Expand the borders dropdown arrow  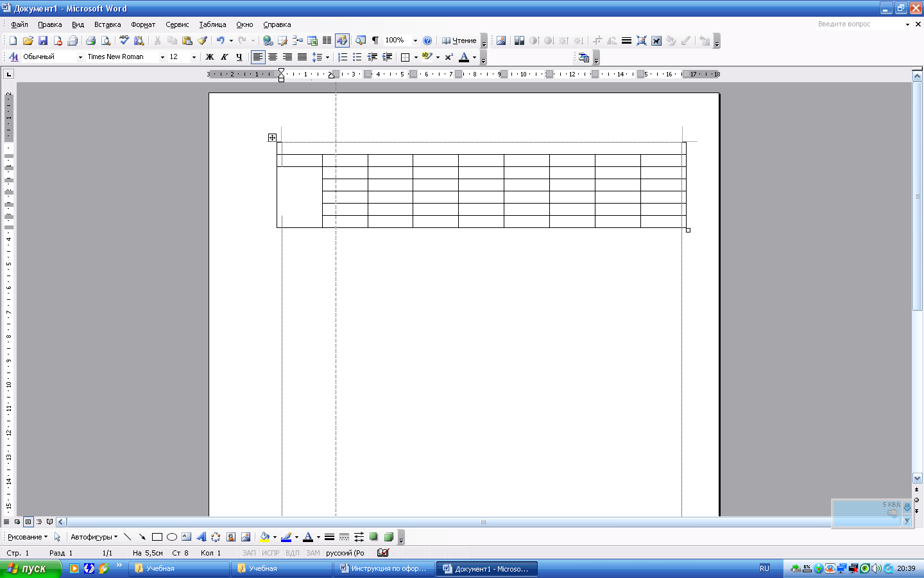coord(416,57)
